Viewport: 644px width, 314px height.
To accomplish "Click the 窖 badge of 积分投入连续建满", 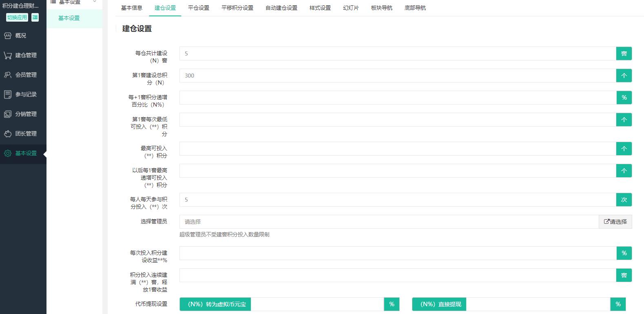I will [624, 275].
